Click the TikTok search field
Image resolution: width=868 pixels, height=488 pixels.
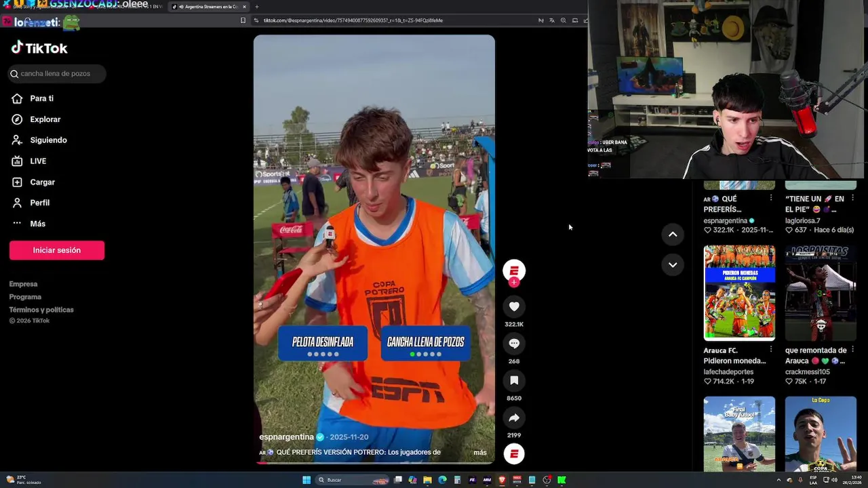point(57,74)
